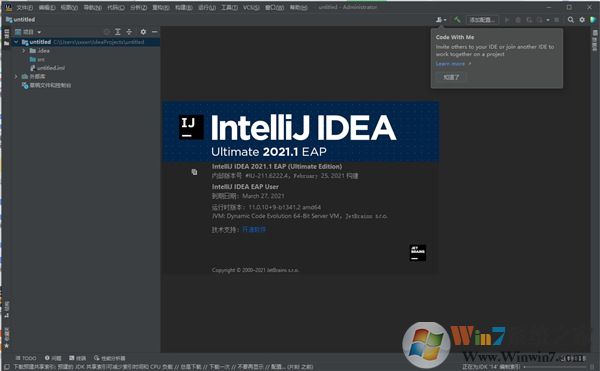Screen dimensions: 600x371
Task: Open Project panel options gear
Action: [143, 32]
